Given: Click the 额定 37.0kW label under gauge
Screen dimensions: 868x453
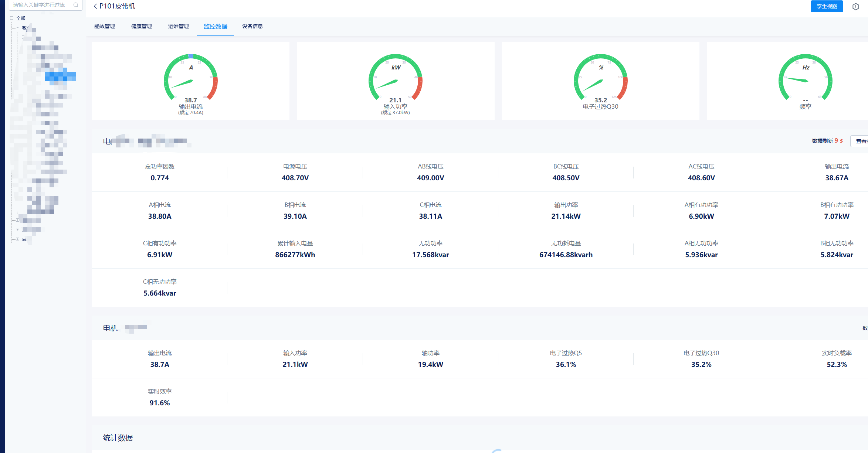Looking at the screenshot, I should point(396,113).
